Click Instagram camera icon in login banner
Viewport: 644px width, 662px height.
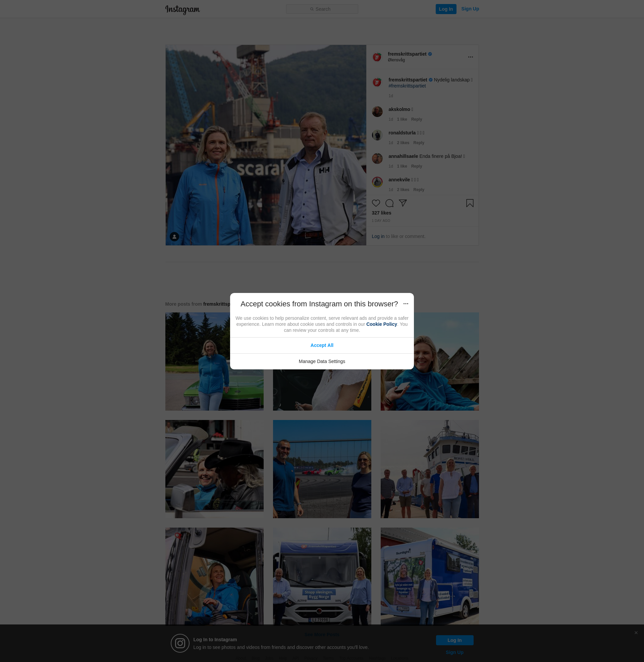click(180, 643)
